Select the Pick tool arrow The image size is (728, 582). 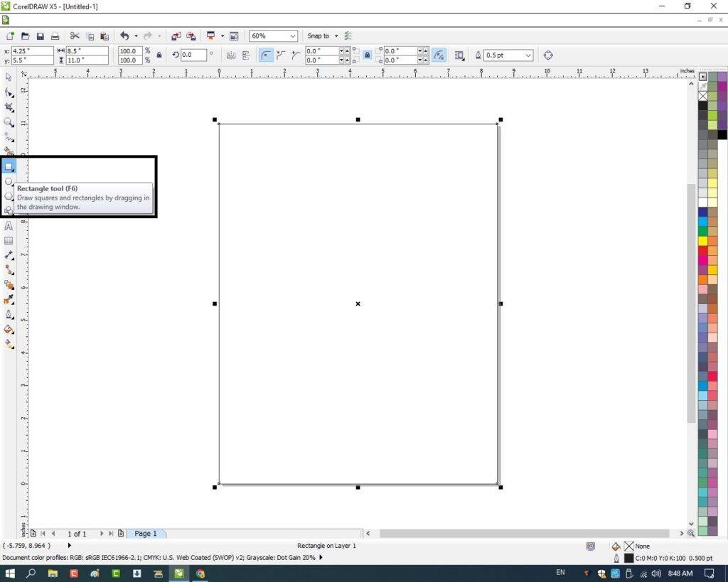[x=9, y=77]
